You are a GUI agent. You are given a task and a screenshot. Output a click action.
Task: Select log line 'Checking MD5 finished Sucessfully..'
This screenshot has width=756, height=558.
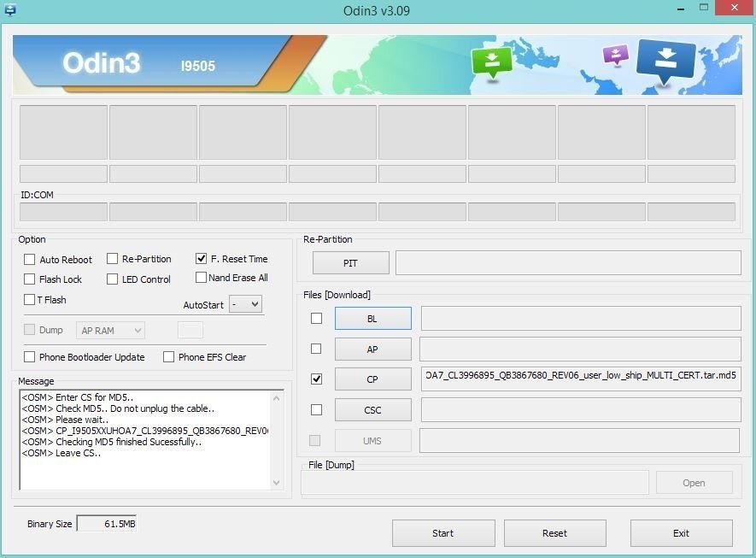coord(111,442)
